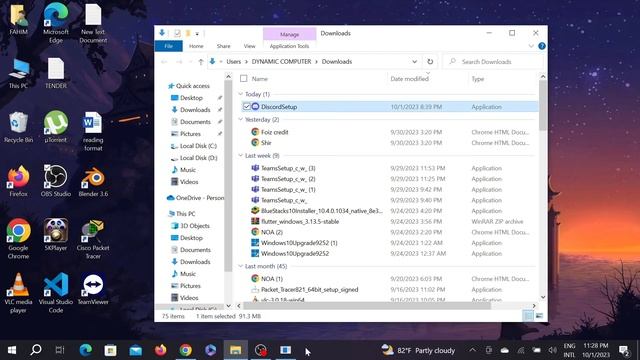640x360 pixels.
Task: Select 3D Objects under This PC
Action: (190, 226)
